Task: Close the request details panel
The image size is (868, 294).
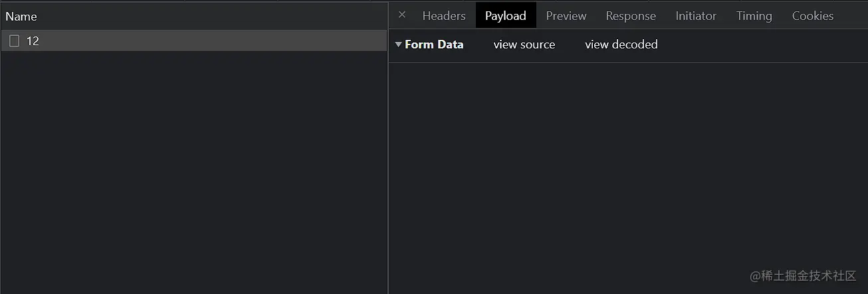Action: [401, 15]
